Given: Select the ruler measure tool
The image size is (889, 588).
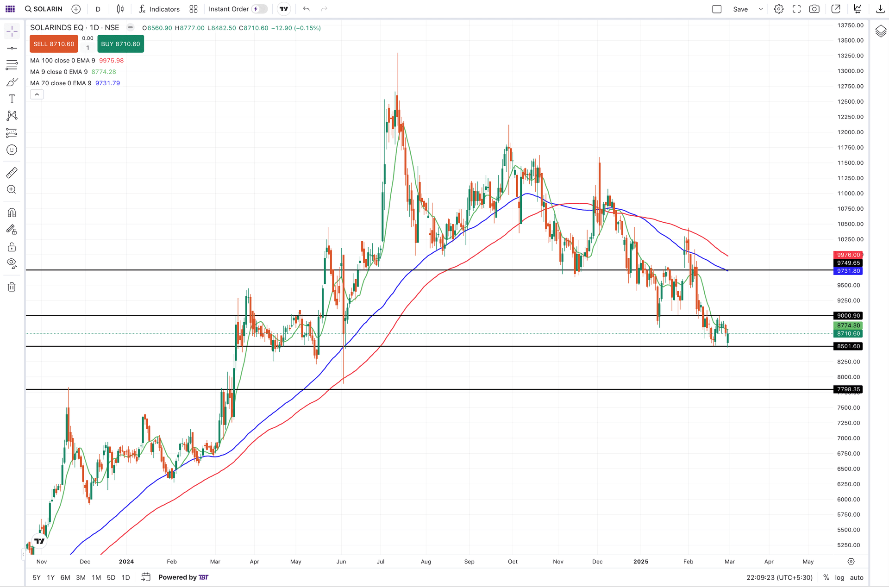Looking at the screenshot, I should pyautogui.click(x=12, y=173).
